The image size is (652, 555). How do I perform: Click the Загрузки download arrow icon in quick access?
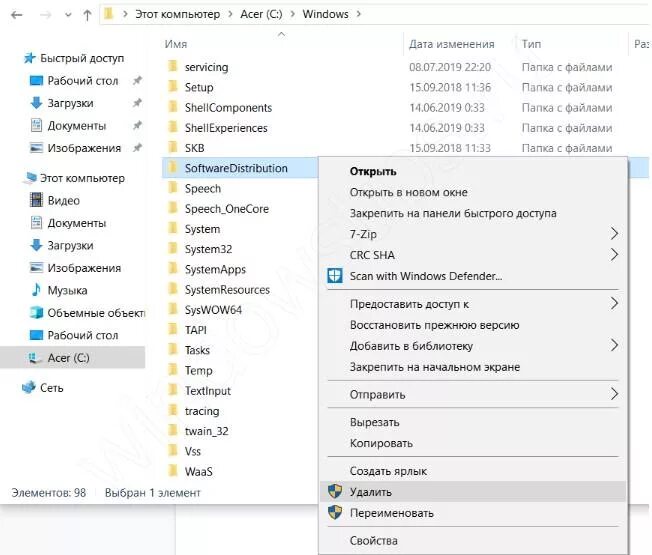point(37,103)
